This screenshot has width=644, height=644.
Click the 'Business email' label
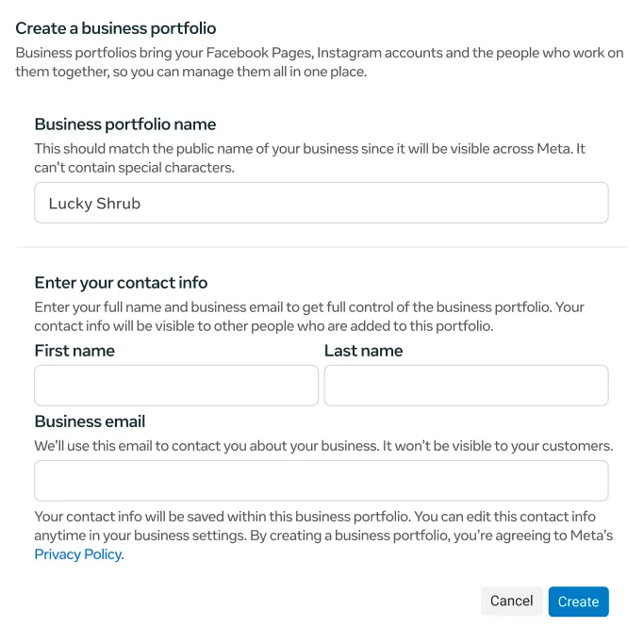coord(90,421)
